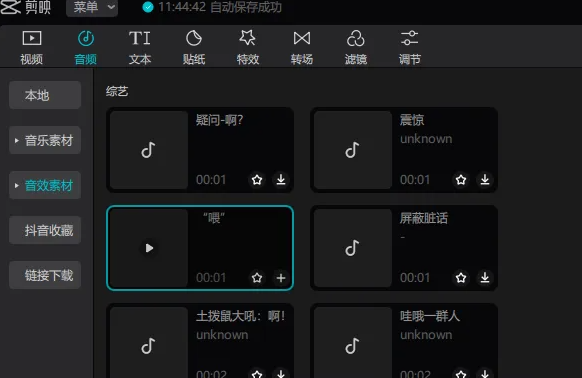Favorite the 疑问-啊? sound effect

[257, 180]
